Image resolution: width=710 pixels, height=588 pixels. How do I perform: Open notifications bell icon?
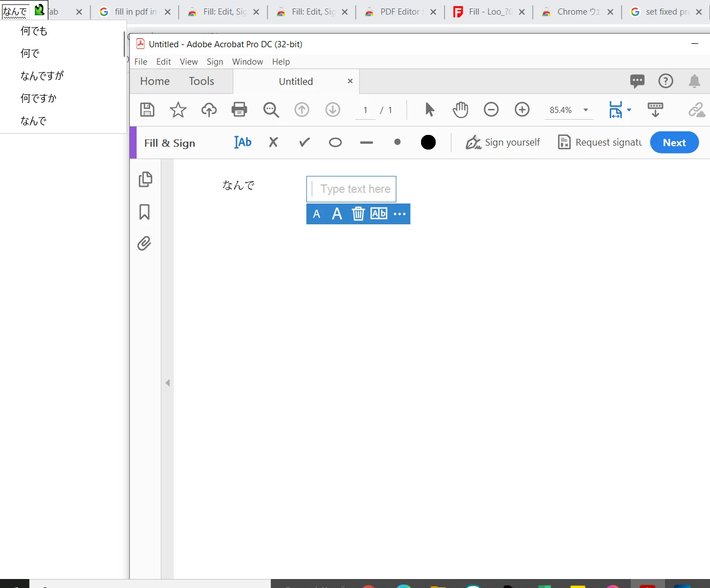click(x=694, y=82)
